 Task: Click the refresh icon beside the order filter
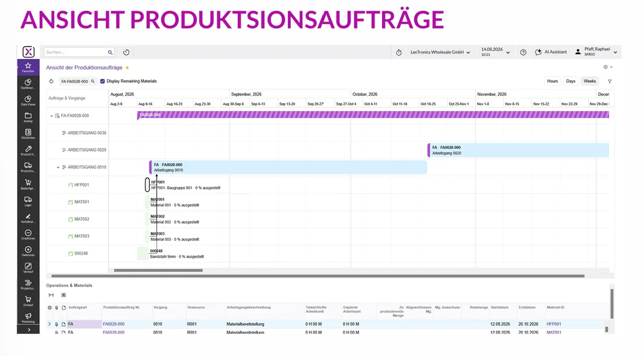52,81
